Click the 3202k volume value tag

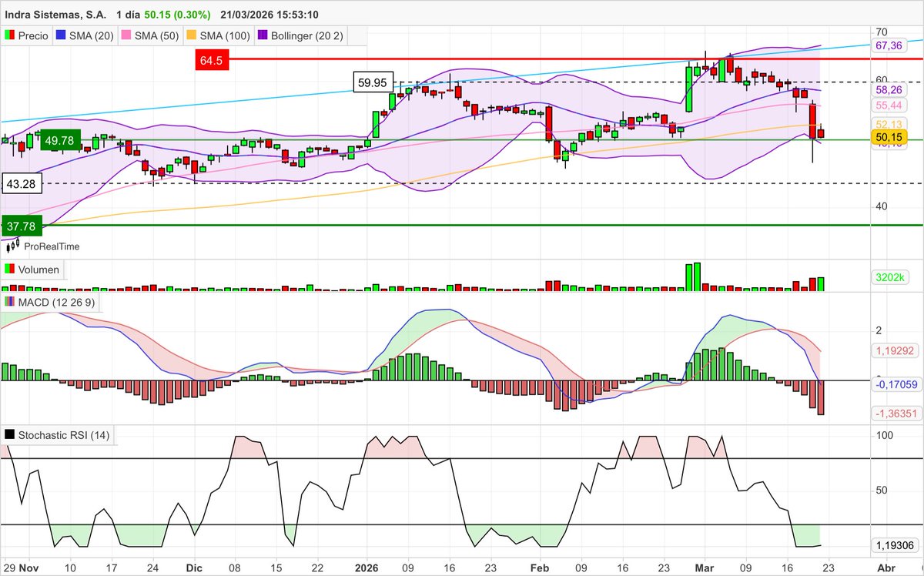point(889,277)
